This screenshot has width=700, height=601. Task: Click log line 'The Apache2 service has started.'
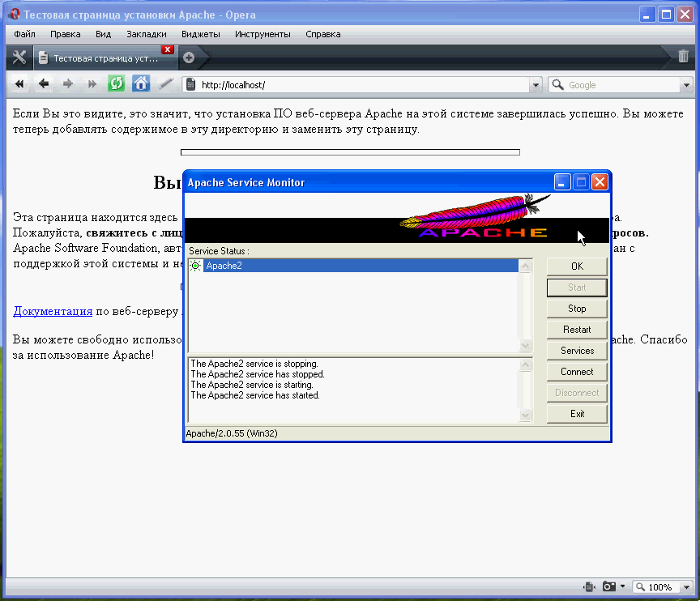coord(255,395)
